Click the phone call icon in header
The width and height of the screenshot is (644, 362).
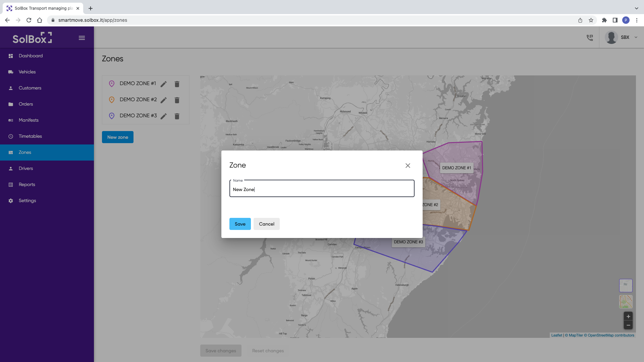pos(590,38)
